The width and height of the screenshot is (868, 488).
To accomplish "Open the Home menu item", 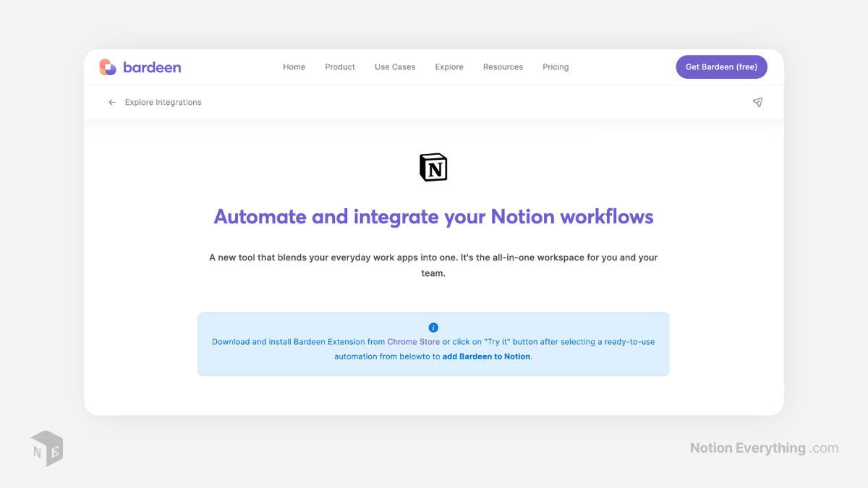I will click(x=294, y=67).
